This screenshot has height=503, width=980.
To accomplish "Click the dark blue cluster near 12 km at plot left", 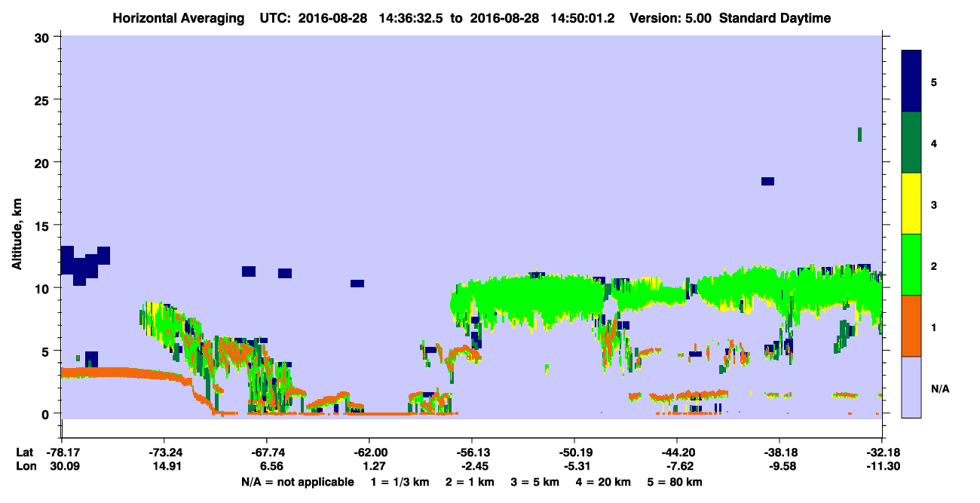I will point(84,265).
